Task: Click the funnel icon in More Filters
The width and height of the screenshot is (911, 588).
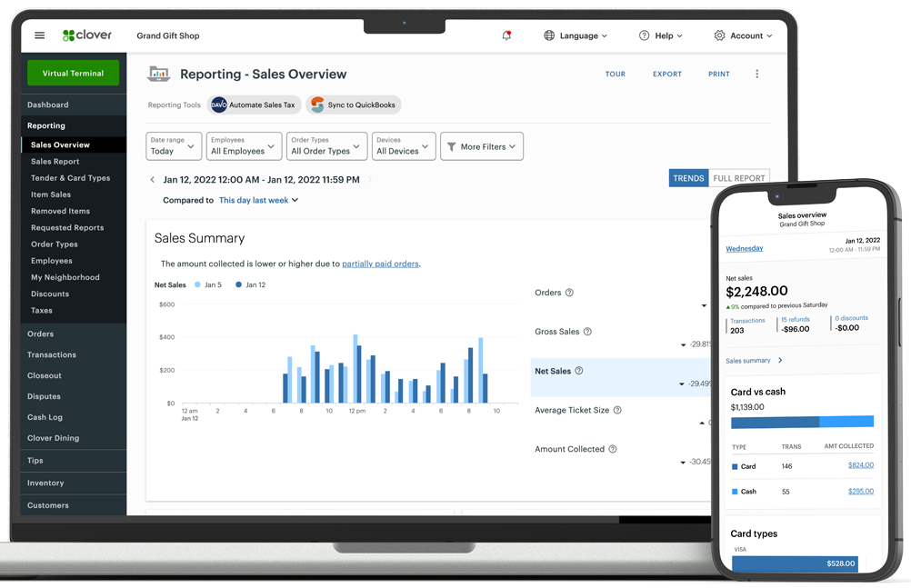Action: 452,147
